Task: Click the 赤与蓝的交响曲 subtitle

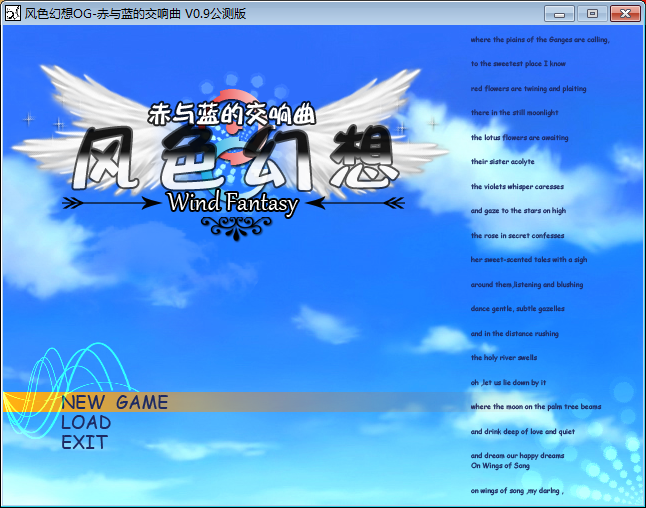Action: [232, 114]
